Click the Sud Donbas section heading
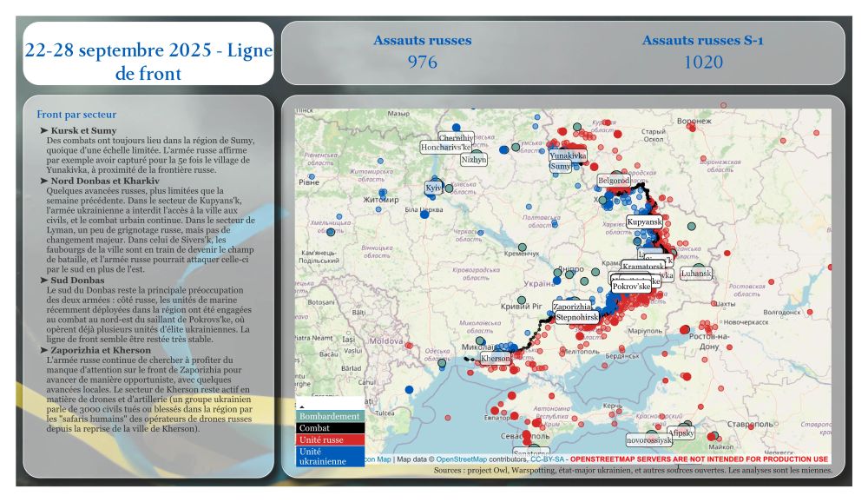 click(77, 281)
